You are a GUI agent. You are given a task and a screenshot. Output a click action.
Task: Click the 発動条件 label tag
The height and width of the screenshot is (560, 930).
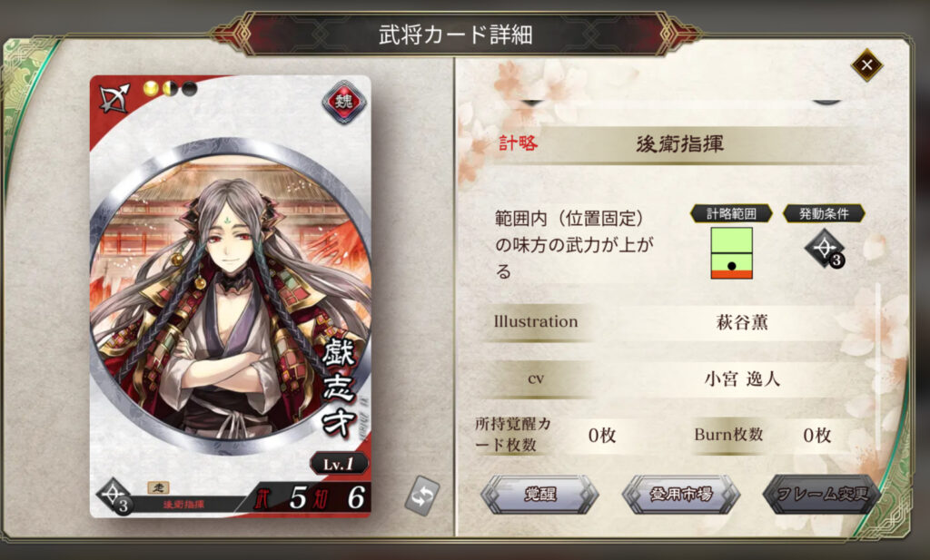coord(824,213)
